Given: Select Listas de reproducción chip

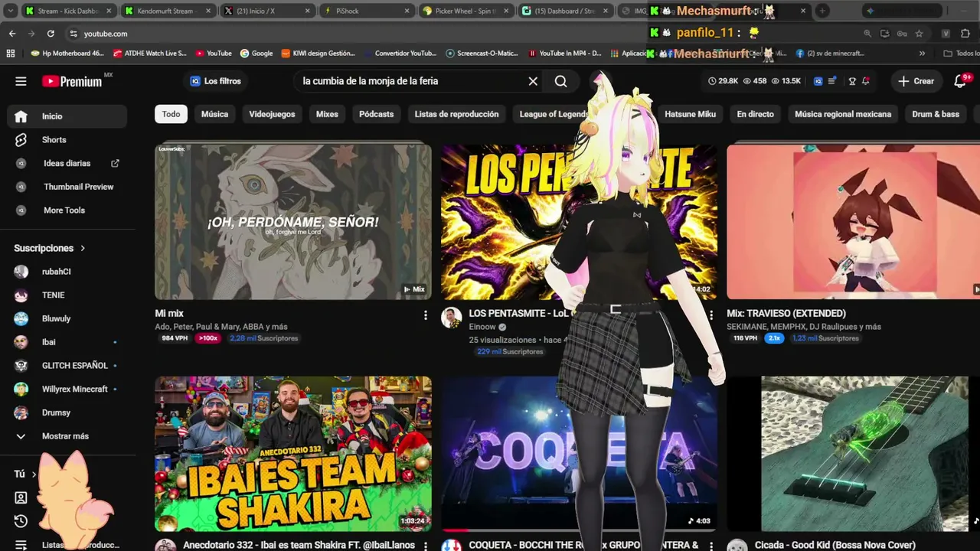Looking at the screenshot, I should 456,114.
